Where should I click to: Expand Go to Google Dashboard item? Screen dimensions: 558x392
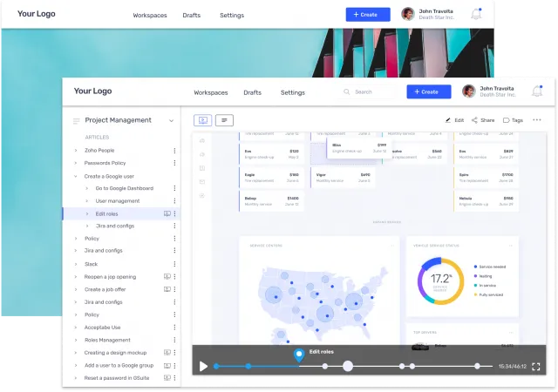(86, 188)
